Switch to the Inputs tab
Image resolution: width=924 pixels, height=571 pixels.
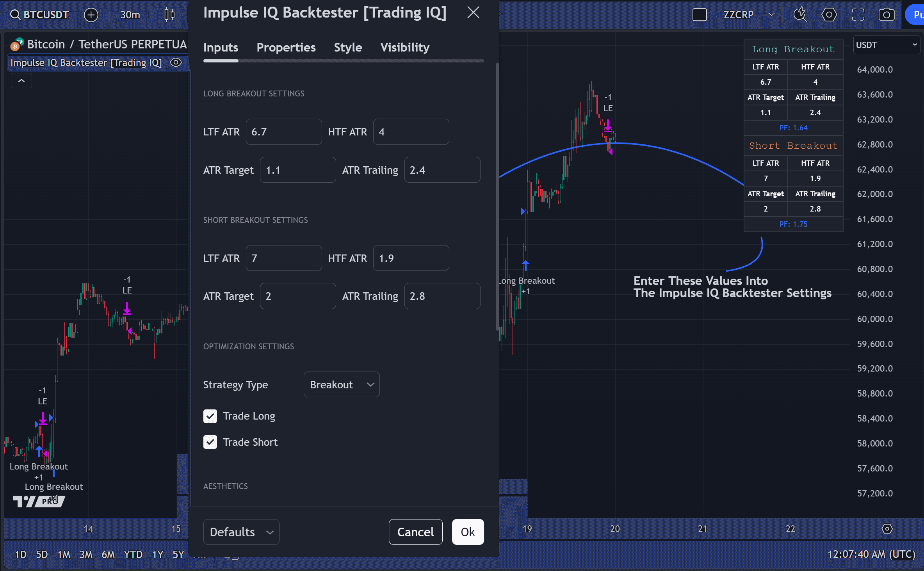tap(221, 47)
